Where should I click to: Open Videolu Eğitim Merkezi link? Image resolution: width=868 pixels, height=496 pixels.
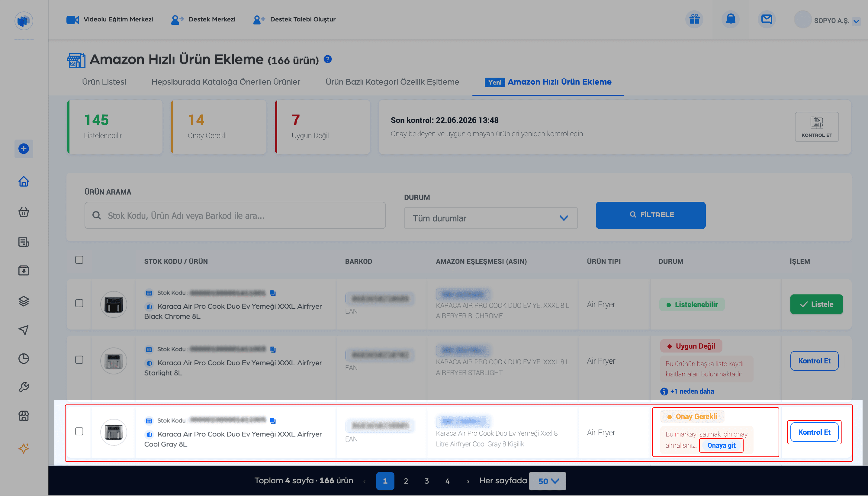(x=118, y=19)
